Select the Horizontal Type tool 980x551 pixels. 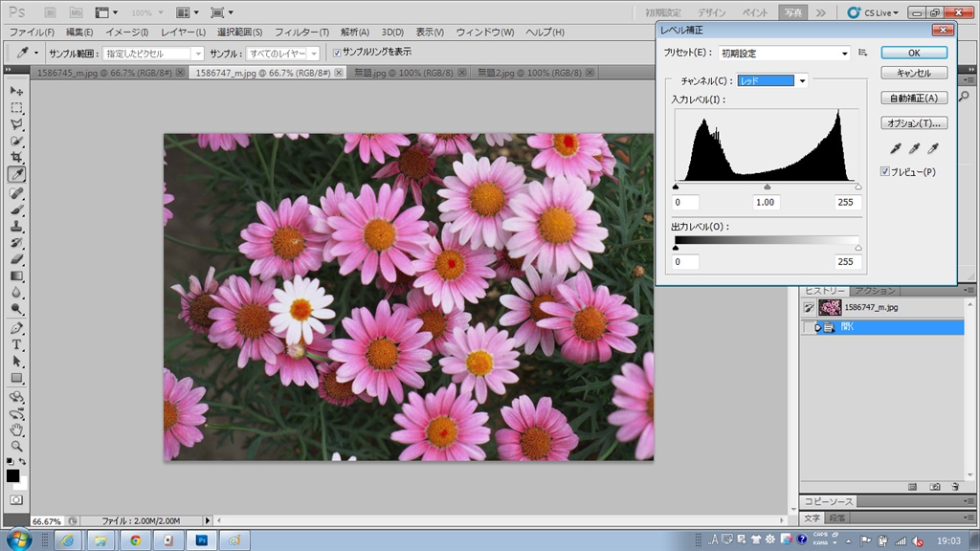[16, 345]
